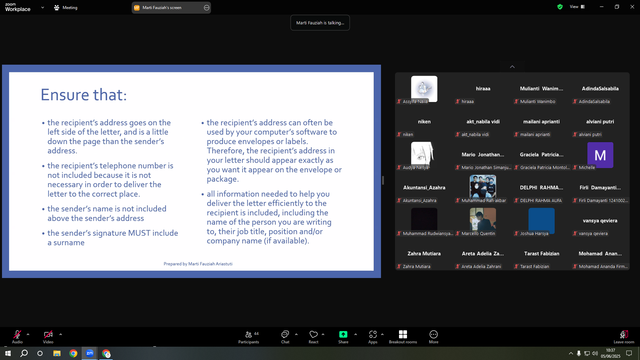
Task: Click Michelle's purple M avatar
Action: point(600,155)
